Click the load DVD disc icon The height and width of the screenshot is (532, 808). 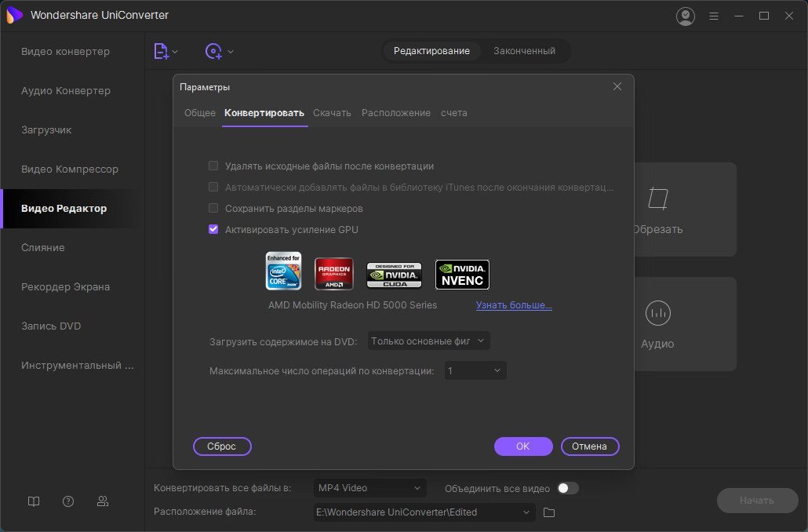pos(213,51)
